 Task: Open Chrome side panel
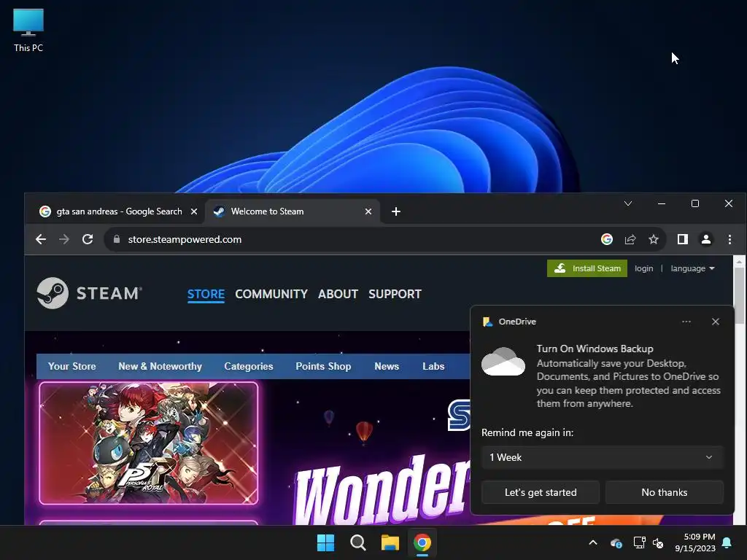point(682,239)
